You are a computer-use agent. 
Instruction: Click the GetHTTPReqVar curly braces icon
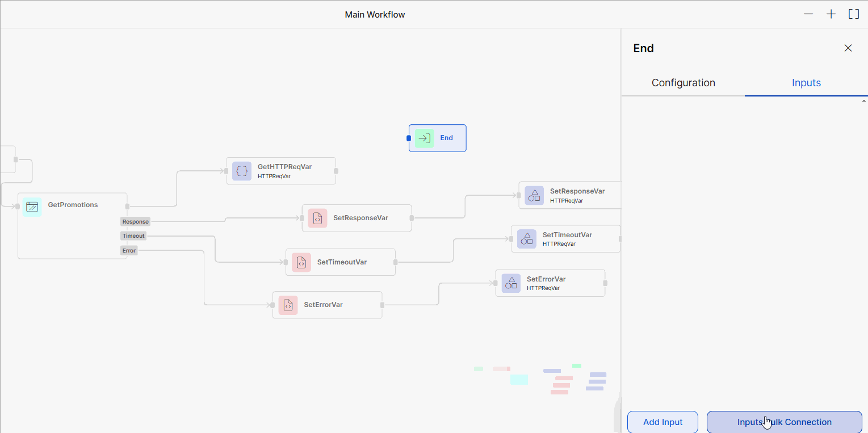[242, 171]
